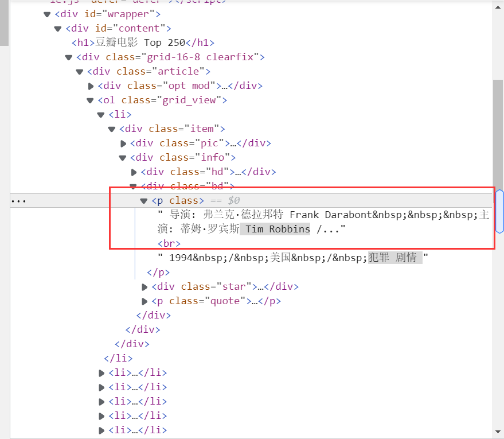Collapse the ol class="grid_view" node
Screen dimensions: 504x439
[x=91, y=100]
